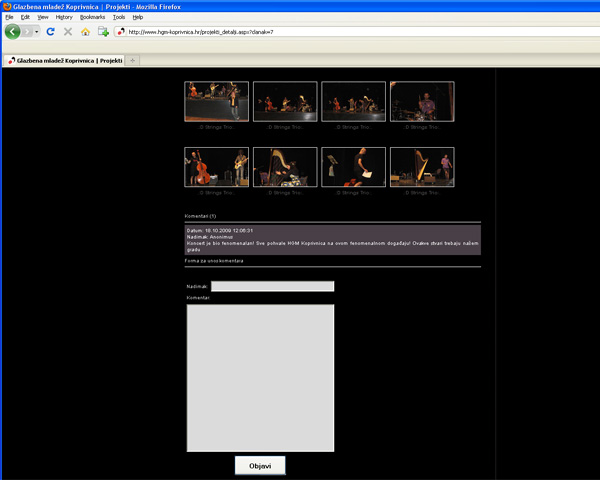Screen dimensions: 600x480
Task: Open third top-row stage photo thumbnail
Action: click(354, 101)
